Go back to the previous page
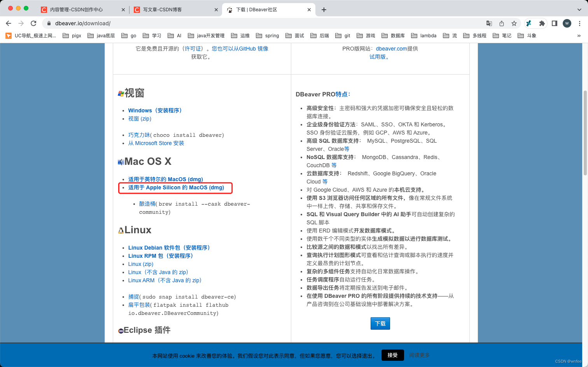Viewport: 588px width, 367px height. tap(9, 23)
